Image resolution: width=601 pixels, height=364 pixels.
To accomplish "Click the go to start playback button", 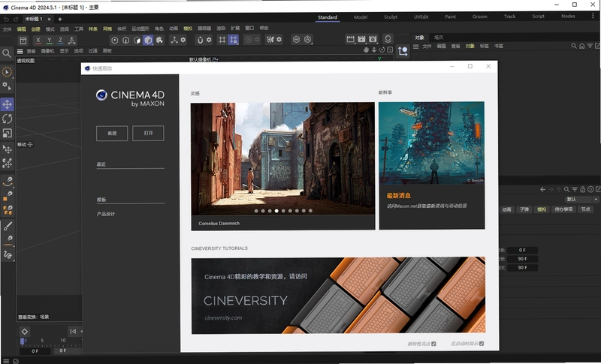I will pos(73,332).
